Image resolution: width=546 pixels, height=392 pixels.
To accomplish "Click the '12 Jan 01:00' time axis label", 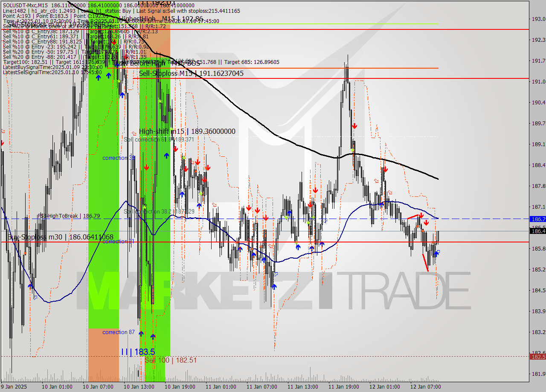I will [385, 387].
